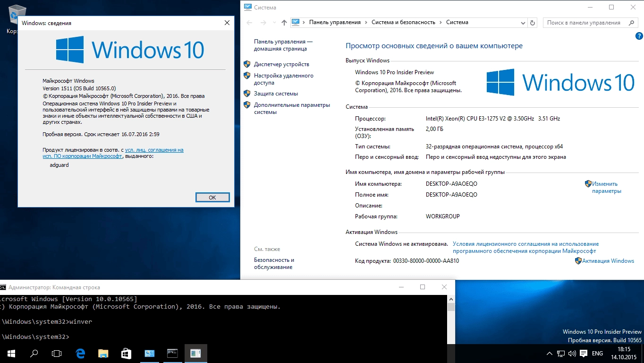Close the Windows about dialog

tap(227, 23)
